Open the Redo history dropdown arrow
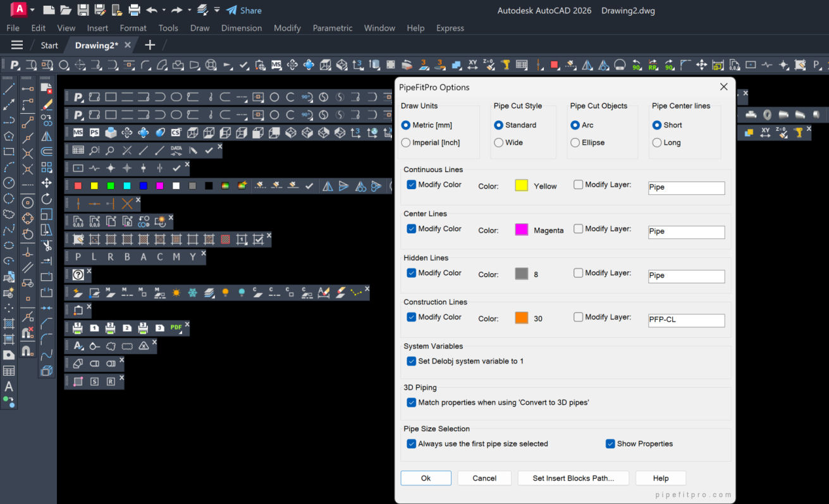Screen dimensions: 829x504 pos(189,11)
